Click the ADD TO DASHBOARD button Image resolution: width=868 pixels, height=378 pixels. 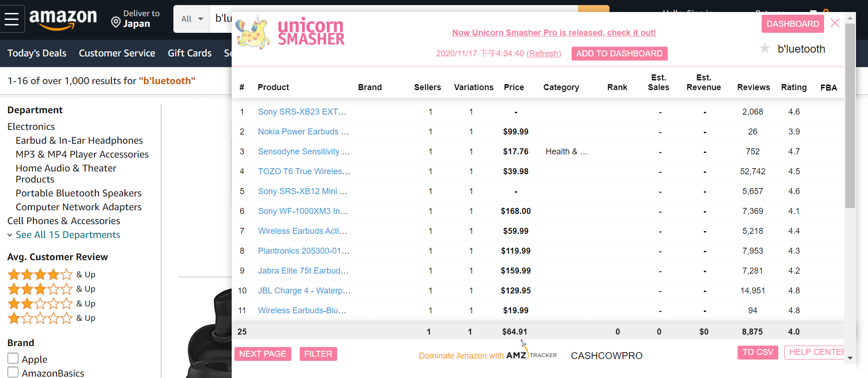(x=619, y=54)
